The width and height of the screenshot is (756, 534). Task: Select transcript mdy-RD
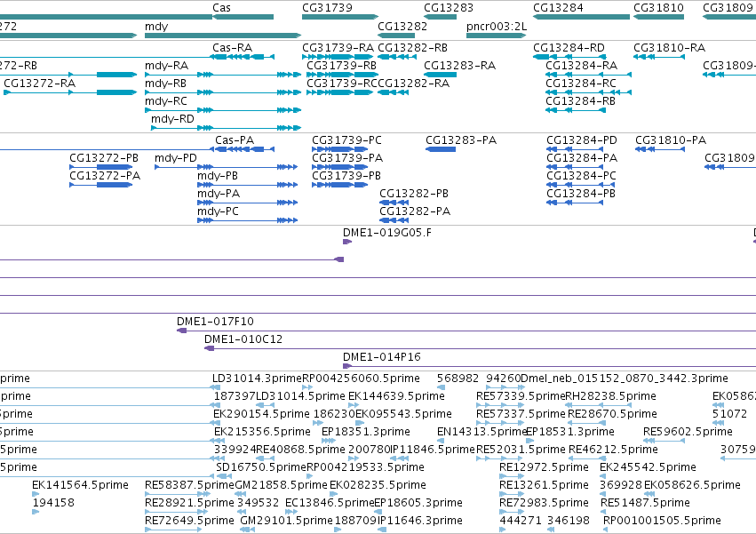[x=172, y=119]
